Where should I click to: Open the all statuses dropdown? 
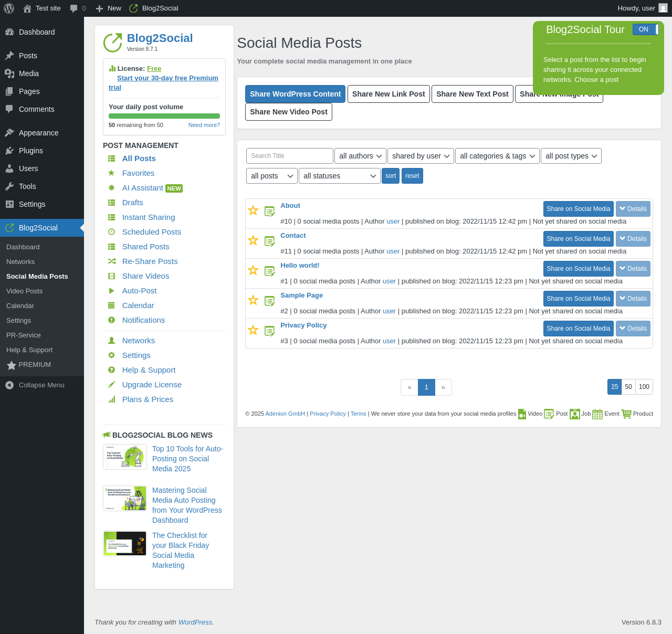[x=340, y=176]
